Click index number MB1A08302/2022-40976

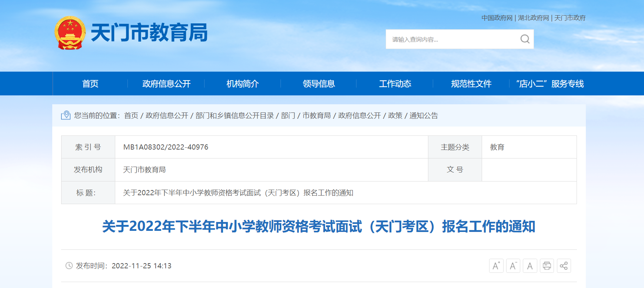tap(166, 147)
